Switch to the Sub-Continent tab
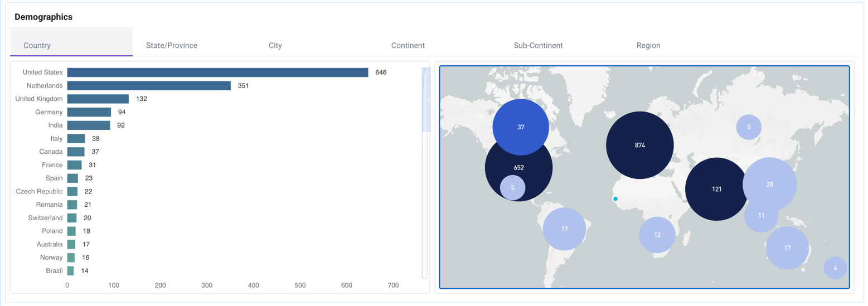868x306 pixels. point(538,45)
